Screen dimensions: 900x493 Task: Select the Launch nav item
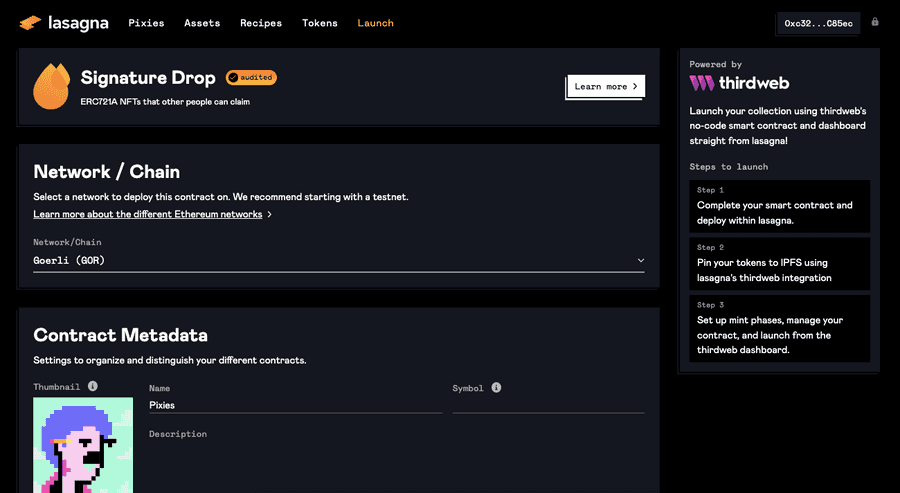375,23
